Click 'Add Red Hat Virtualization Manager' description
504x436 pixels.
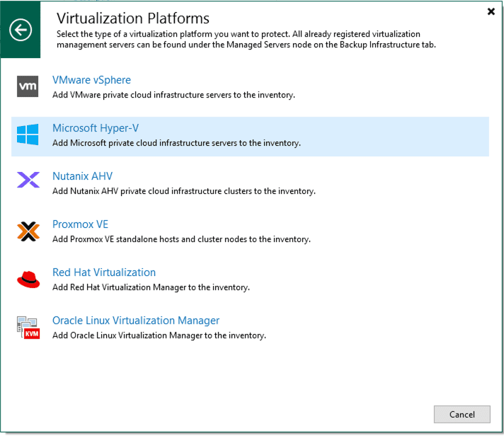[151, 287]
